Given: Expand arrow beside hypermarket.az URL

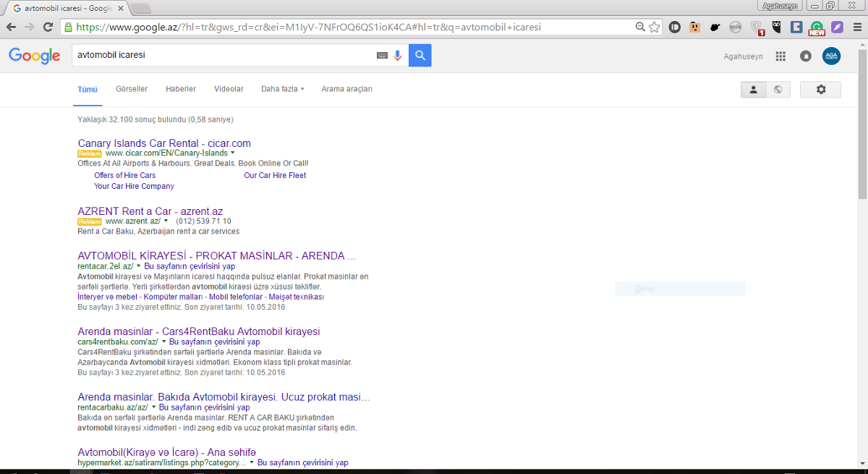Looking at the screenshot, I should click(252, 462).
